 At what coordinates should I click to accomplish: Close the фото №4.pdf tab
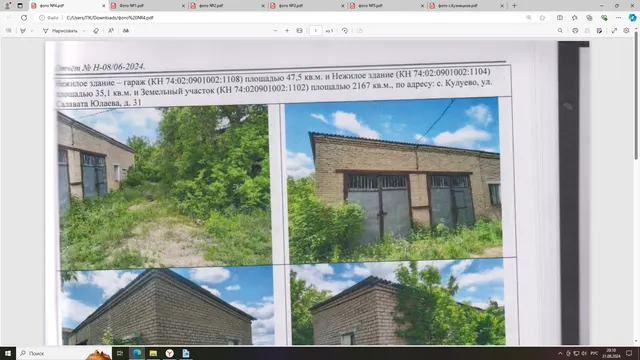pos(103,6)
